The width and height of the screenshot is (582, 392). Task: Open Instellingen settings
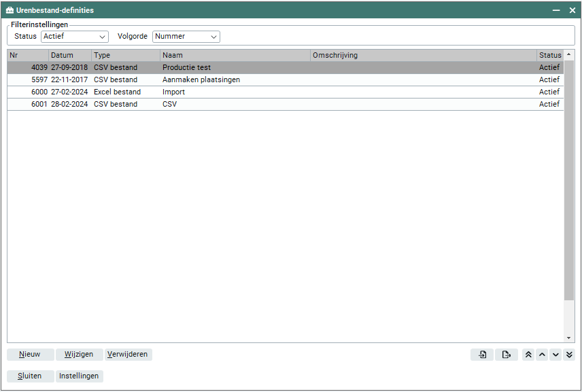(79, 376)
